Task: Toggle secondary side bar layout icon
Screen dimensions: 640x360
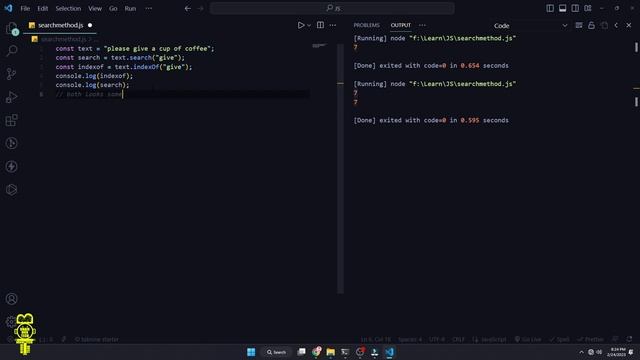Action: coord(575,8)
